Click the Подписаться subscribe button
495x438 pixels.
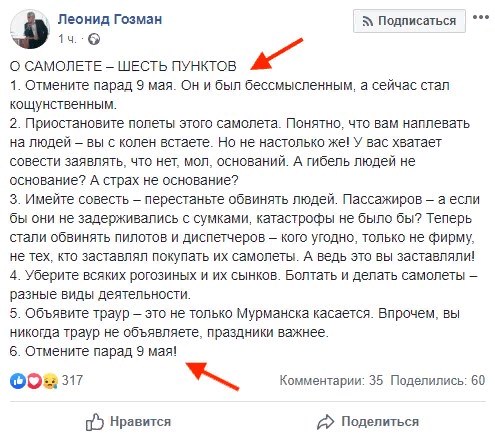click(x=409, y=21)
